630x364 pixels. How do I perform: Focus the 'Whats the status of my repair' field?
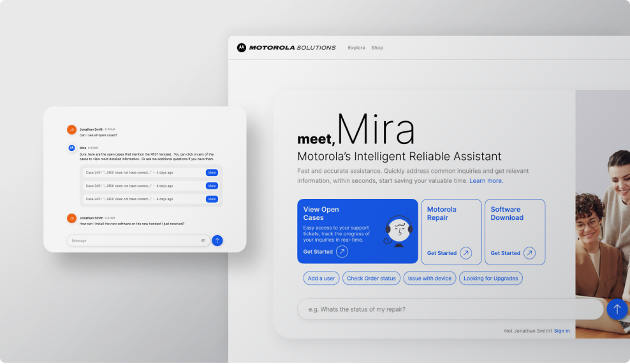click(450, 309)
